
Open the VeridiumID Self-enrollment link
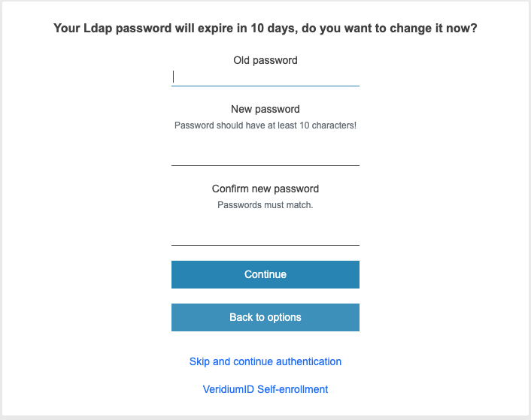[x=265, y=389]
